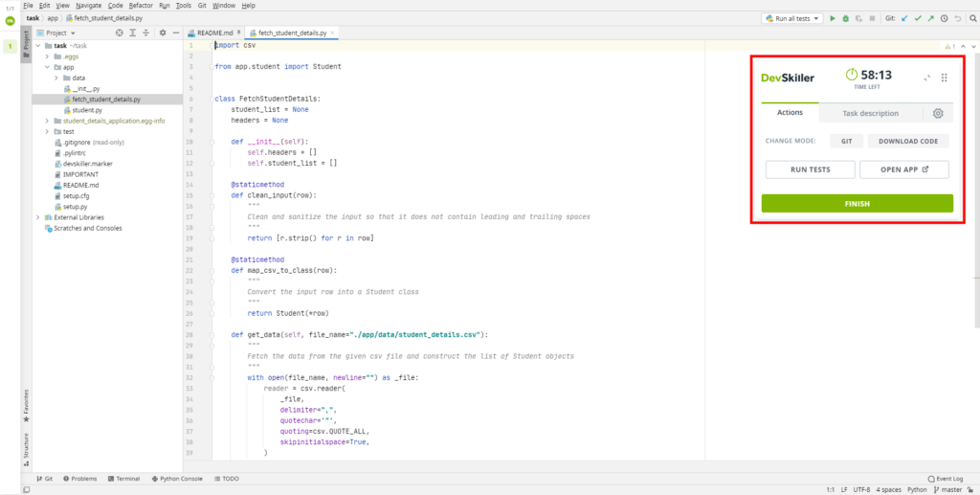Open the Refactor menu
This screenshot has width=980, height=495.
(143, 5)
